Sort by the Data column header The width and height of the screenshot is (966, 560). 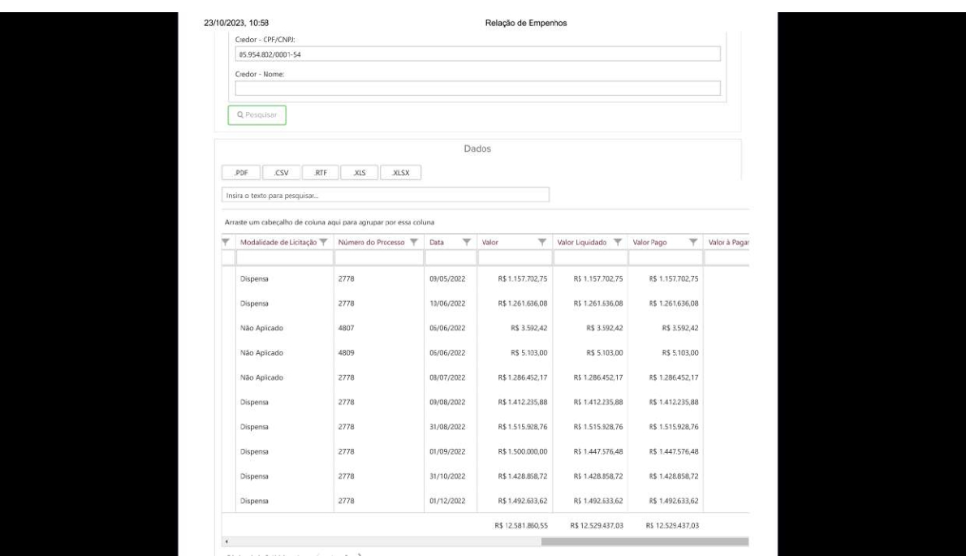(x=436, y=242)
